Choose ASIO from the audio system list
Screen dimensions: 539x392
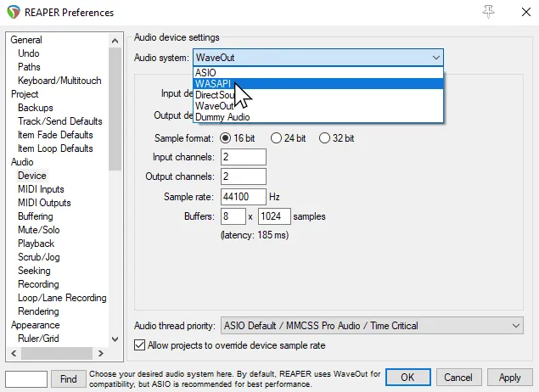pyautogui.click(x=318, y=73)
